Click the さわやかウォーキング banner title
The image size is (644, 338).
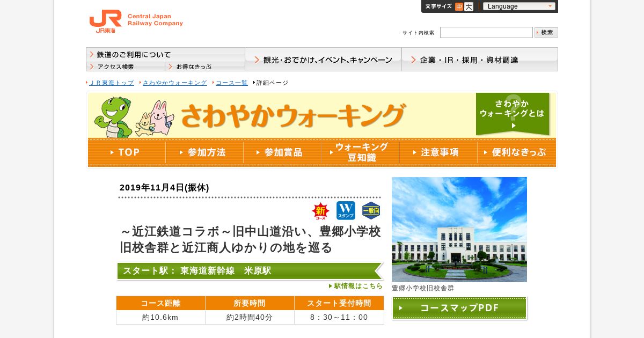[294, 115]
